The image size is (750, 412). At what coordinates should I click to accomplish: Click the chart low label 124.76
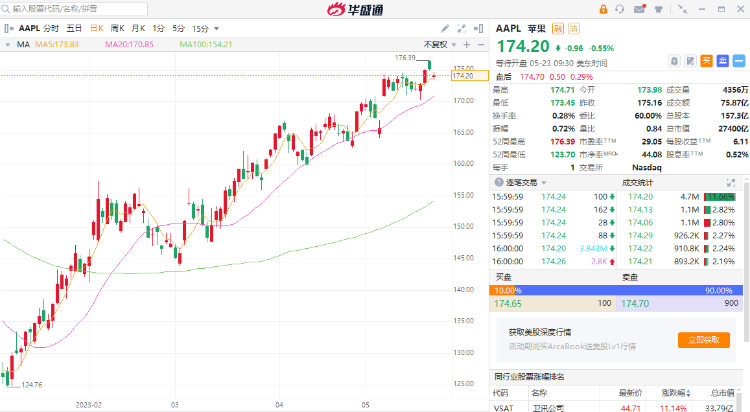pyautogui.click(x=32, y=385)
